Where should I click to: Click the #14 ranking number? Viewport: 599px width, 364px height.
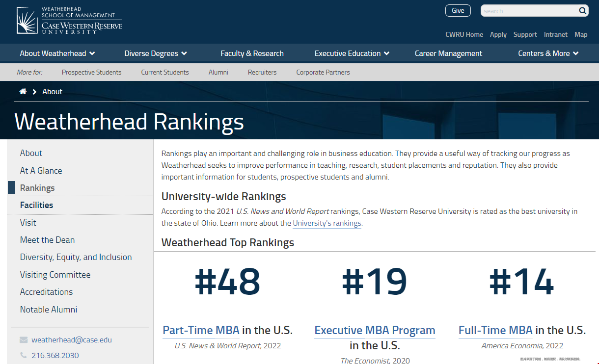(x=521, y=282)
